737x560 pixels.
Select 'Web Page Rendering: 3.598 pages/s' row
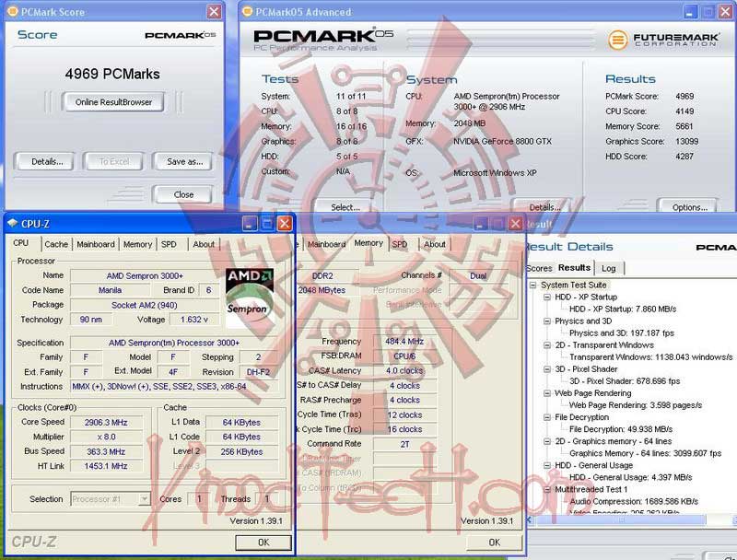point(636,405)
